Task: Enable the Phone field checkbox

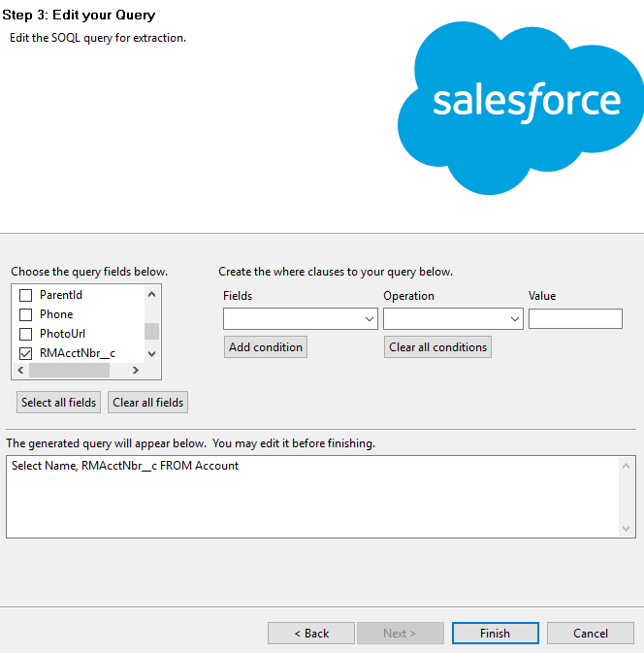Action: (26, 314)
